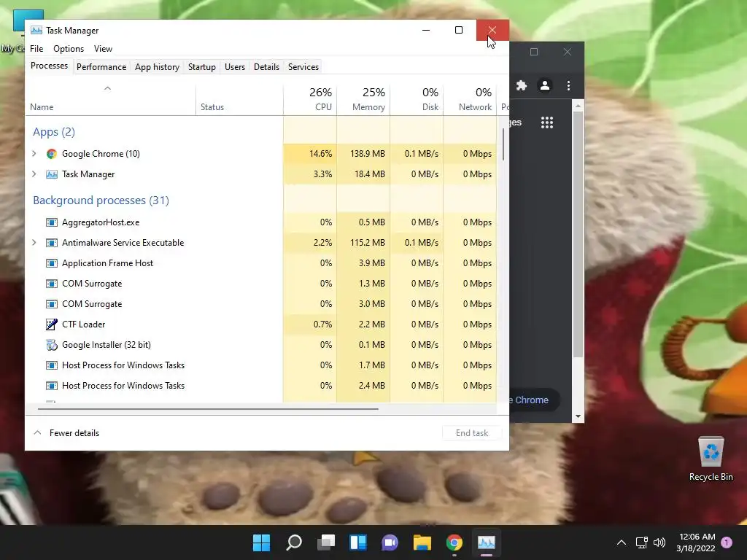Image resolution: width=747 pixels, height=560 pixels.
Task: Open Google apps grid in Chrome
Action: pos(547,122)
